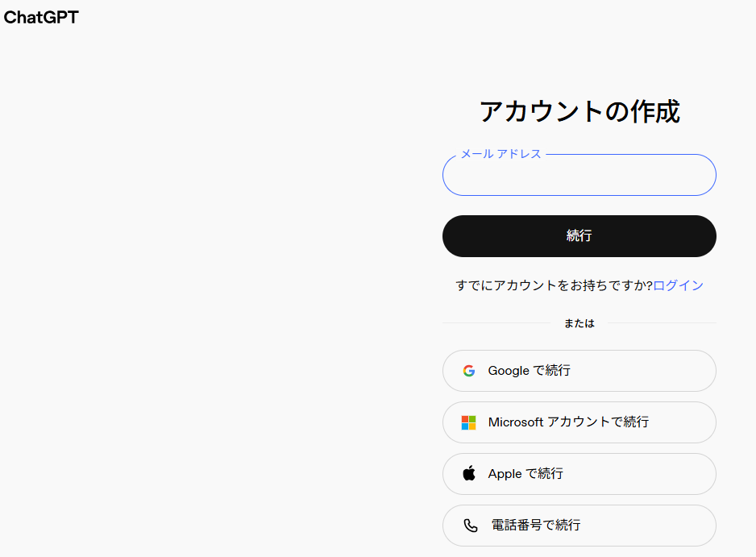Focus the empty email address text box
Screen dimensions: 756x557
coord(579,175)
